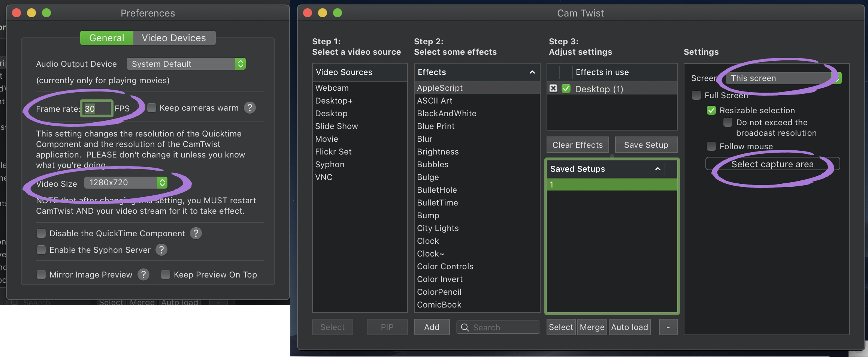Click the Select button under Saved Setups
The height and width of the screenshot is (357, 868).
(561, 327)
